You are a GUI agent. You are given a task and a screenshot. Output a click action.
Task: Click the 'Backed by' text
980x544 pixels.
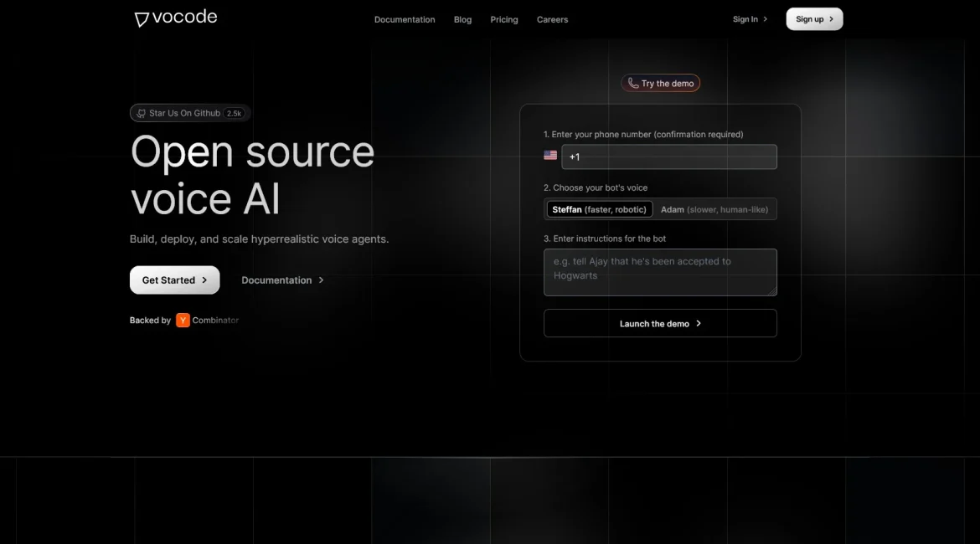(x=150, y=321)
